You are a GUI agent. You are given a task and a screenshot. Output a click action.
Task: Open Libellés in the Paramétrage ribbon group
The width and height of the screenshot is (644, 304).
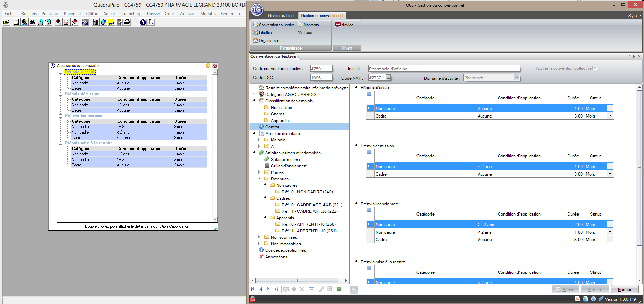tap(262, 33)
